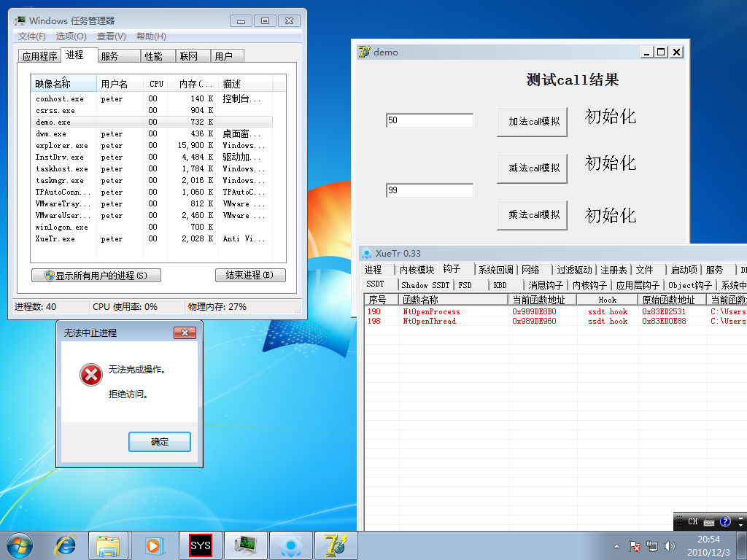Click 结束进程 button
Image resolution: width=747 pixels, height=560 pixels.
250,275
